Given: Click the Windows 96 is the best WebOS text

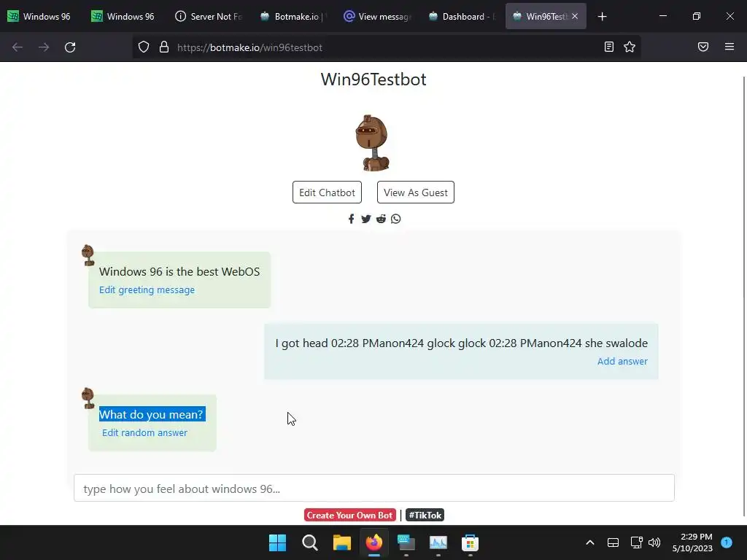Looking at the screenshot, I should [x=179, y=272].
